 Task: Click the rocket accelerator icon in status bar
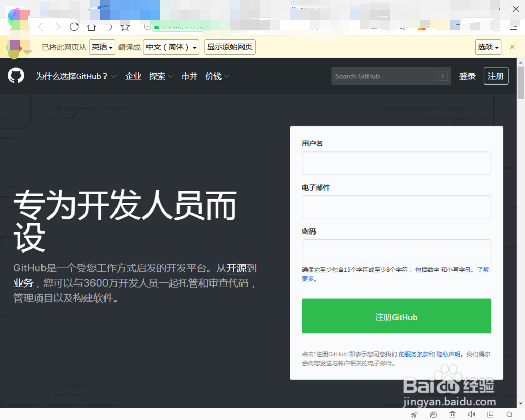click(414, 415)
